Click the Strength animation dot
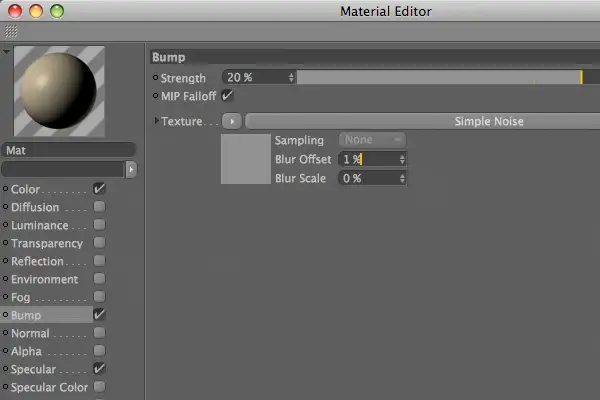 [x=155, y=77]
